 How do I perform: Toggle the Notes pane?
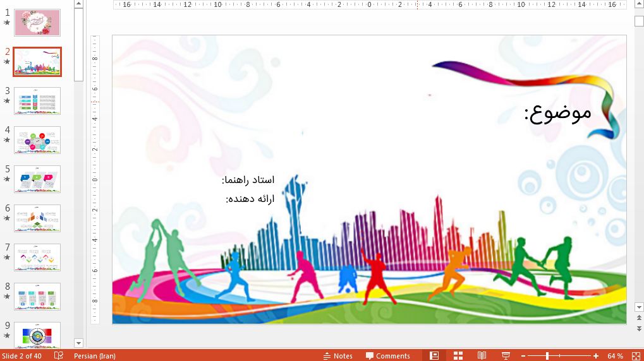tap(337, 356)
